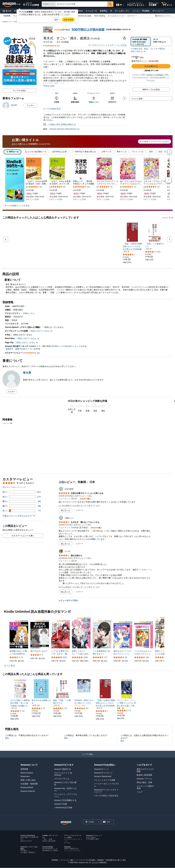Go to next page of viewed items
This screenshot has width=175, height=868.
click(169, 239)
